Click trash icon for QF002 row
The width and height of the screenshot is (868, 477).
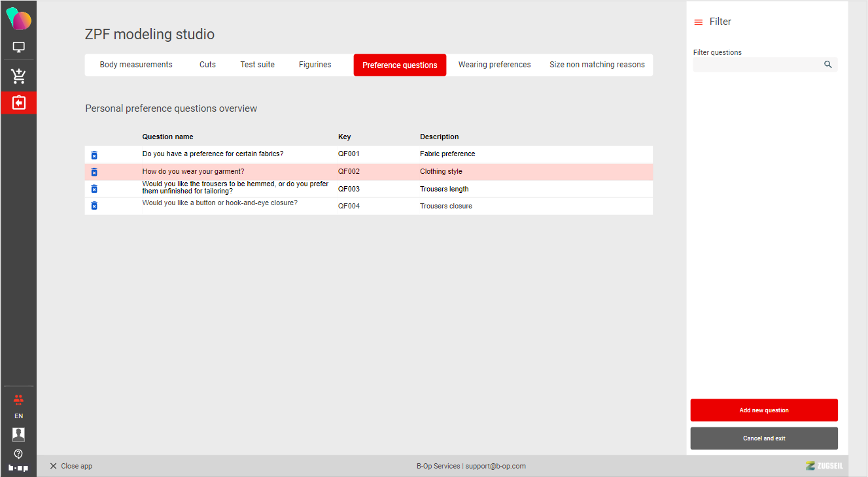94,172
